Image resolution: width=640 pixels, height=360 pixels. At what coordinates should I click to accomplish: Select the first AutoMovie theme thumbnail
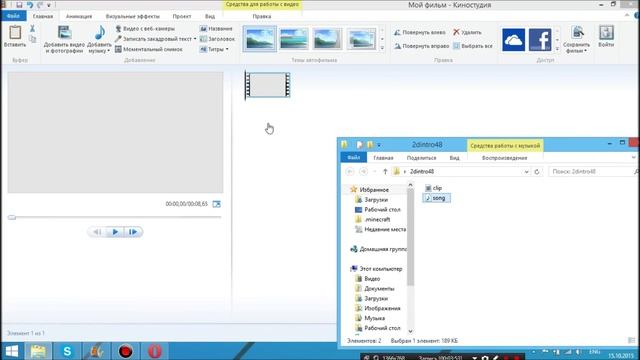click(260, 39)
